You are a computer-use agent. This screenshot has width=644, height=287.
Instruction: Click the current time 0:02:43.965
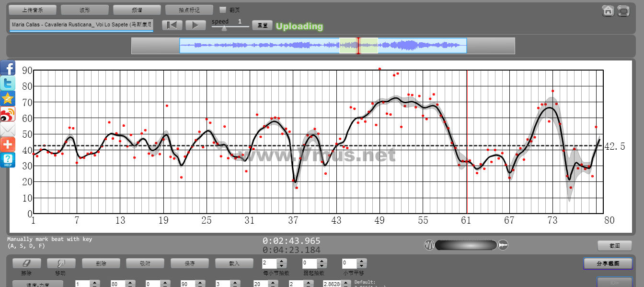click(291, 241)
